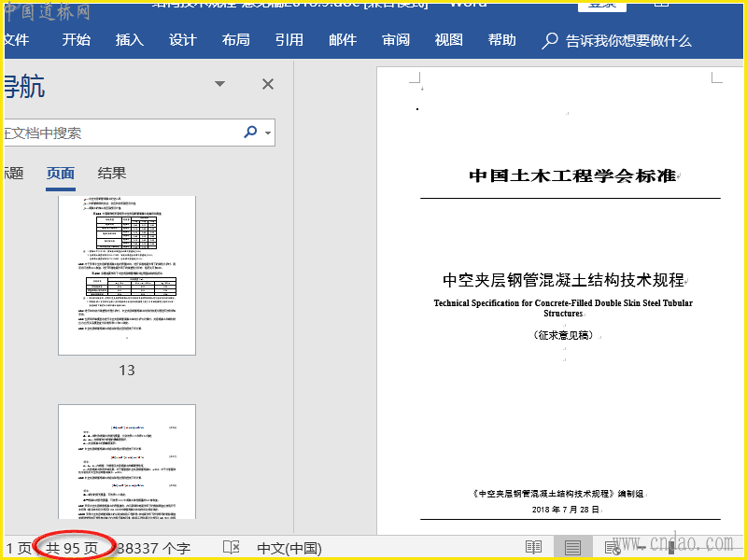This screenshot has height=560, width=747.
Task: Open the 帮助 ribbon tab
Action: [502, 40]
